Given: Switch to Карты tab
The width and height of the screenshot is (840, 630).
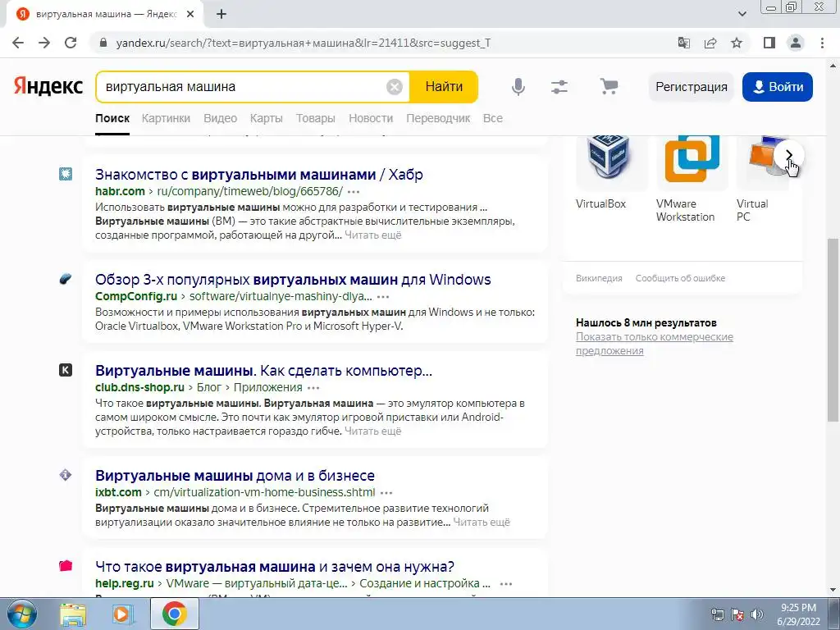Looking at the screenshot, I should click(x=267, y=118).
